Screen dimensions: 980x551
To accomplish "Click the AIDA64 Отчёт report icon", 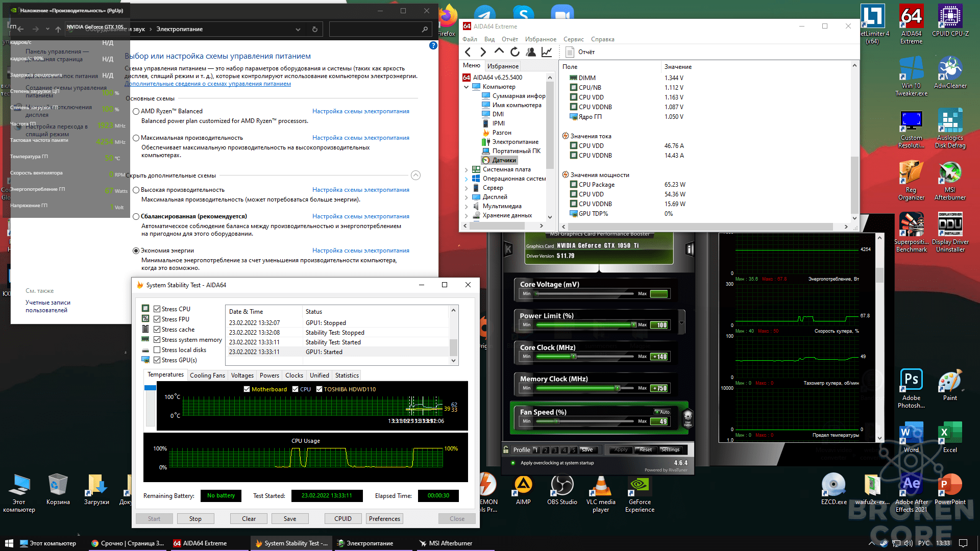I will tap(570, 52).
